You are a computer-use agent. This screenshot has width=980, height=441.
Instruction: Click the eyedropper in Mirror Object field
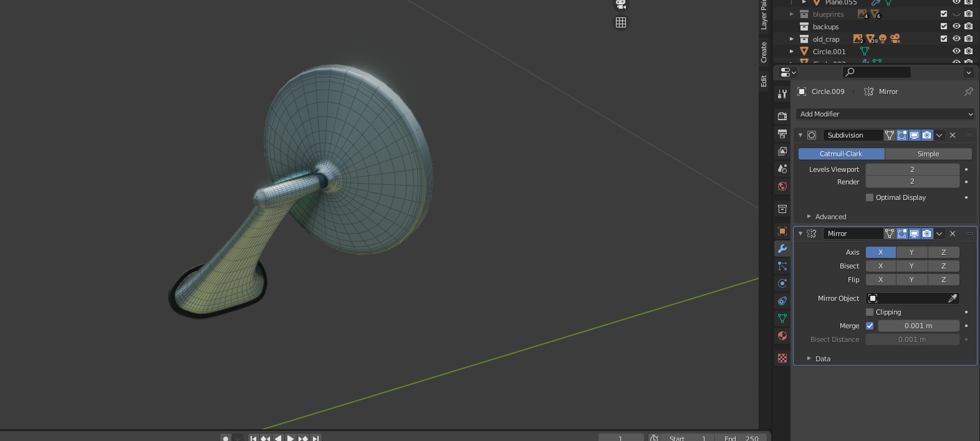tap(953, 298)
